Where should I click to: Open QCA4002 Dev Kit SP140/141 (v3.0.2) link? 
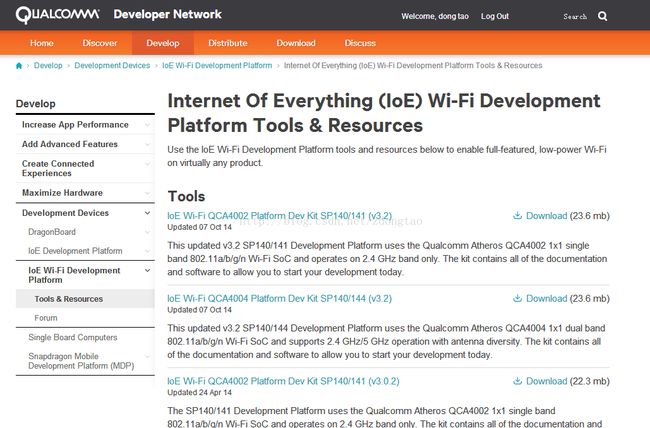coord(283,381)
